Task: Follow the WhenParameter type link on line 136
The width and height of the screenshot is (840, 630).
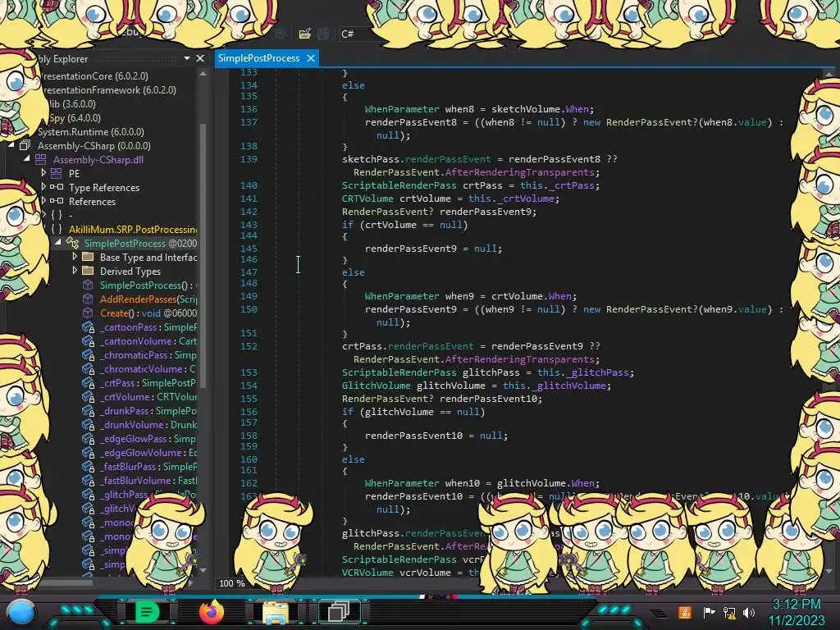Action: 402,109
